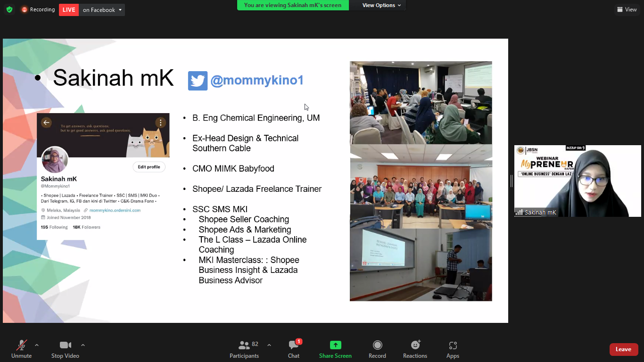Open the Participants panel
644x362 pixels.
[x=244, y=349]
